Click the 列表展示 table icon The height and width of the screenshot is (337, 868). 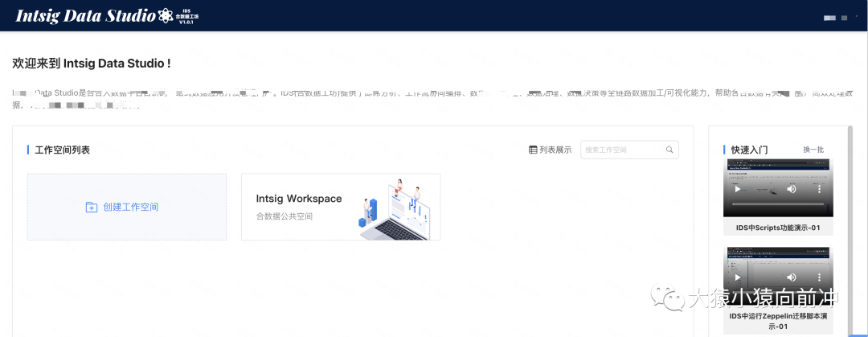click(x=533, y=150)
